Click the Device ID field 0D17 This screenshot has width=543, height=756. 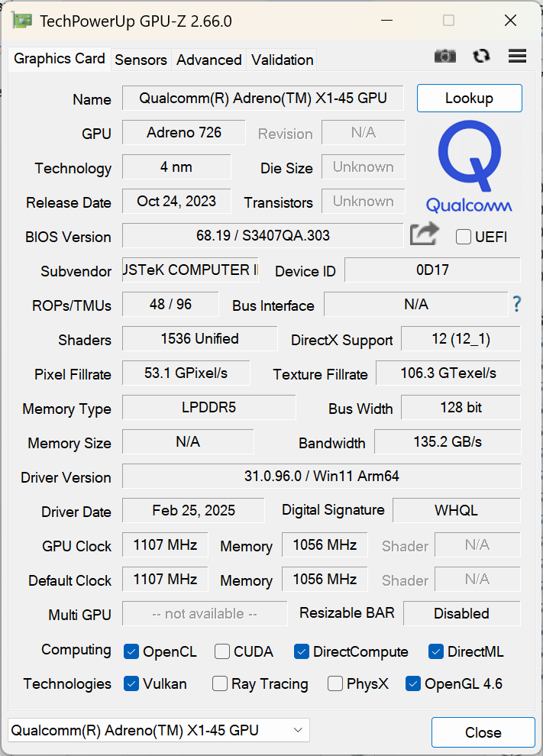tap(432, 270)
